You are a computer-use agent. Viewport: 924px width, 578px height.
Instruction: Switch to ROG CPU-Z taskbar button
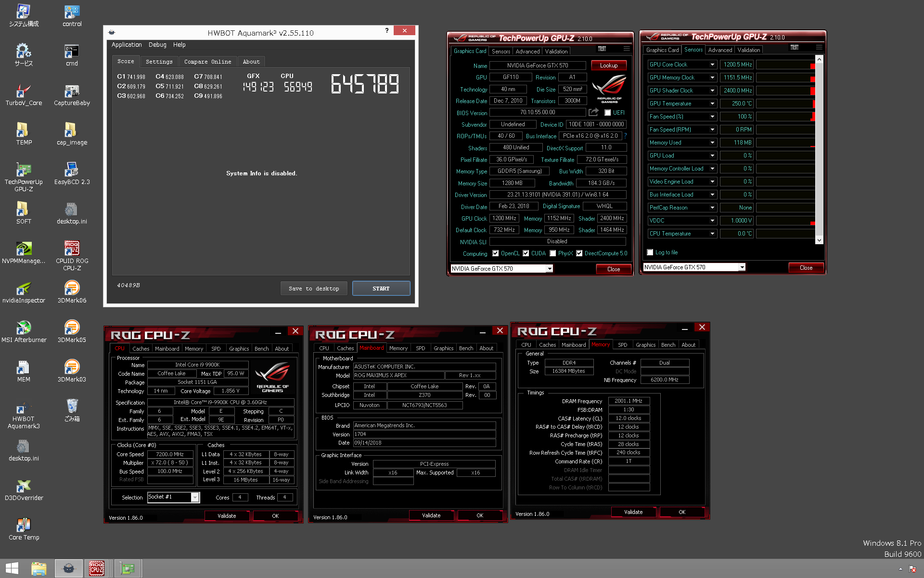[x=97, y=568]
